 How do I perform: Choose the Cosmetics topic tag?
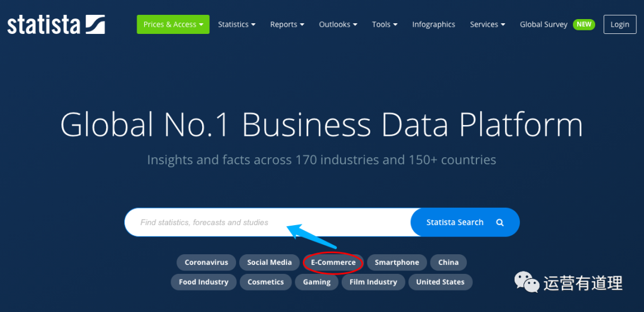266,282
